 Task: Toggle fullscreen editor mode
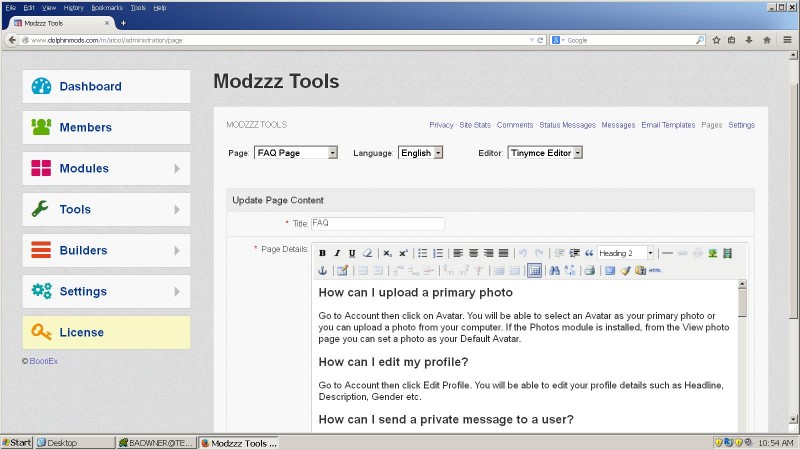(610, 270)
